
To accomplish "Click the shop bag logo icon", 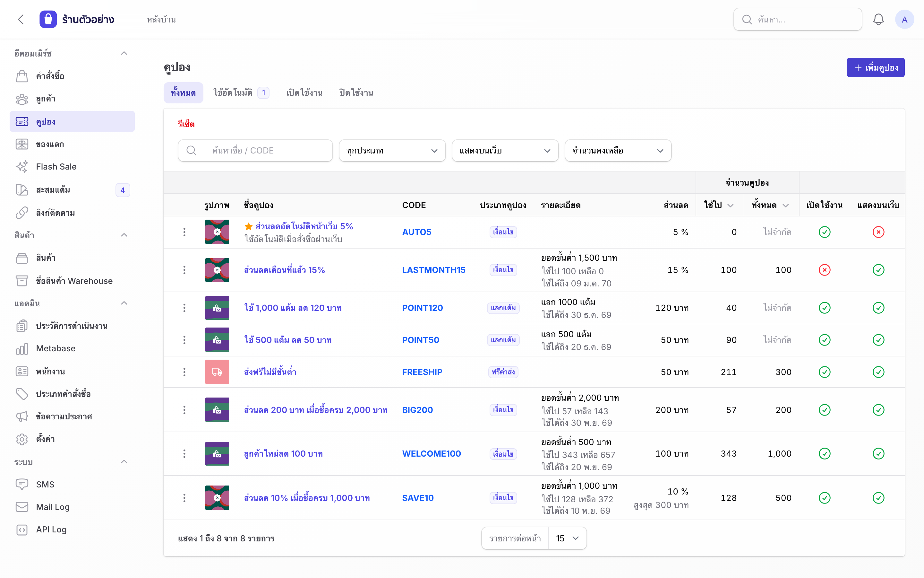I will [x=48, y=20].
